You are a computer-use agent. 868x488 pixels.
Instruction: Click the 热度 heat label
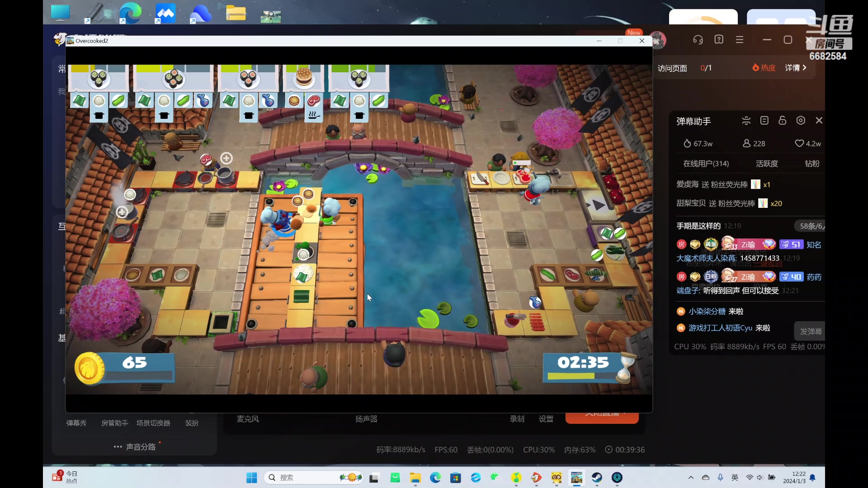[x=764, y=68]
